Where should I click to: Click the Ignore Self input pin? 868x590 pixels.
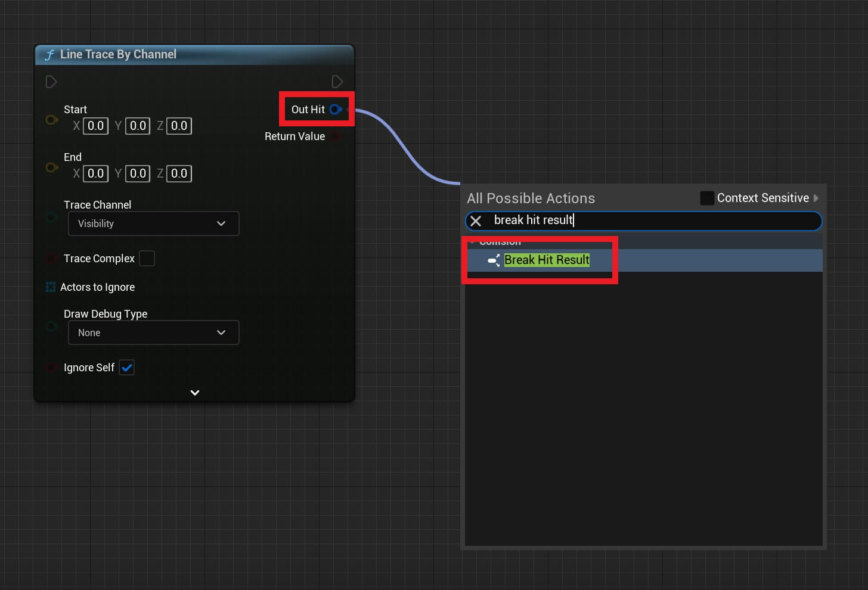click(51, 368)
